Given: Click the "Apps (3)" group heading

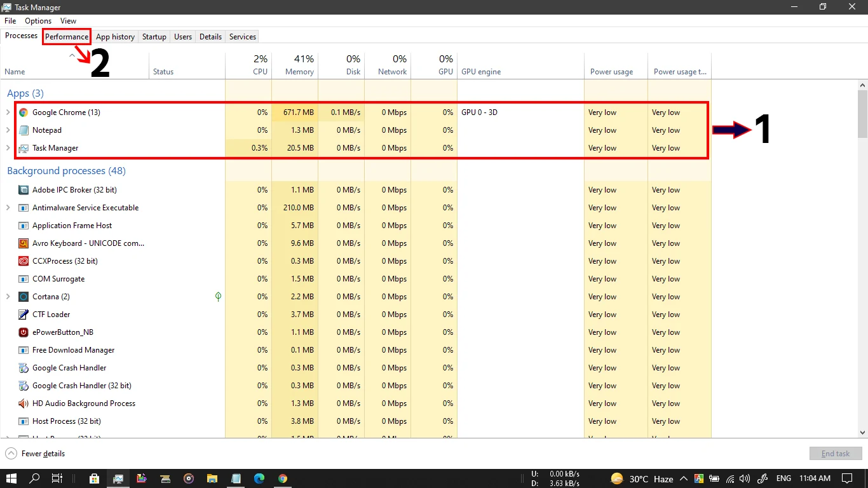Looking at the screenshot, I should pyautogui.click(x=25, y=93).
